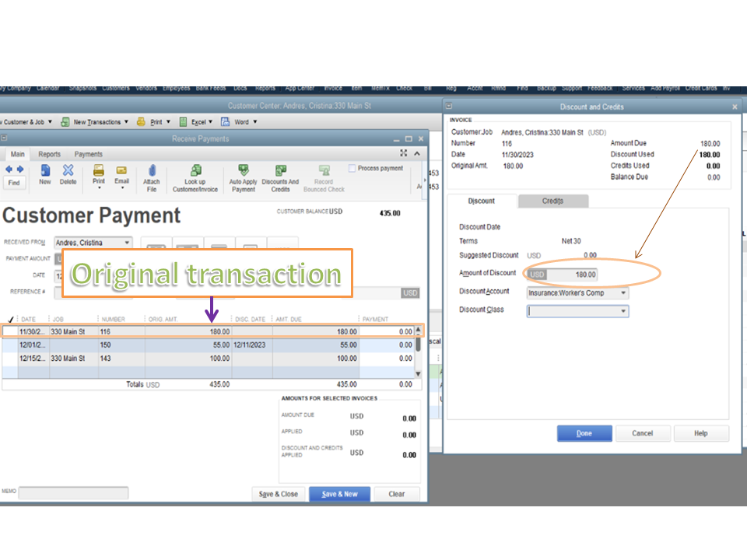Switch to the Credits tab

552,201
